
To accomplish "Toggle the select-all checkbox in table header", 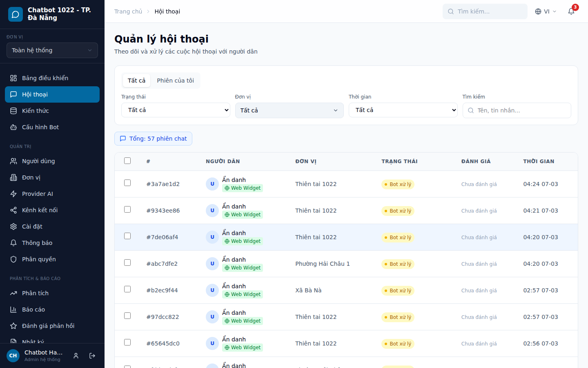I will tap(127, 161).
